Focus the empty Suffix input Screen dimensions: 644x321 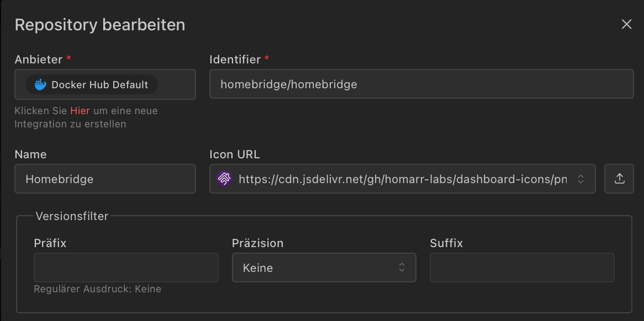pyautogui.click(x=522, y=268)
